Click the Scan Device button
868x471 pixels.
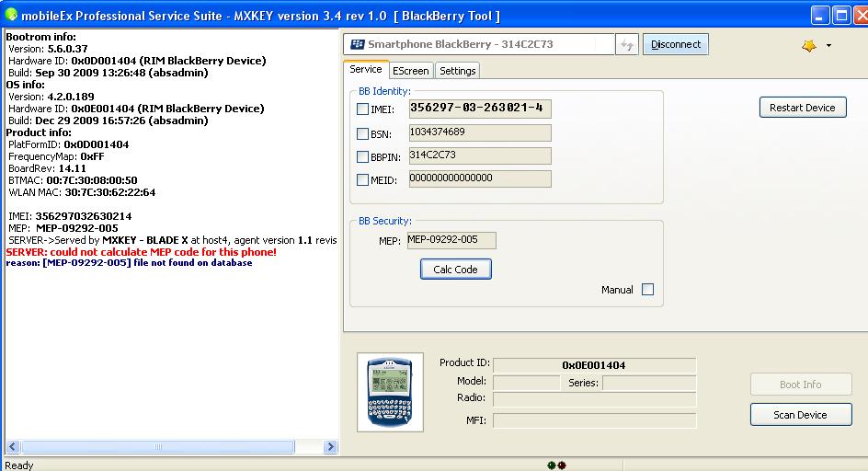point(801,415)
